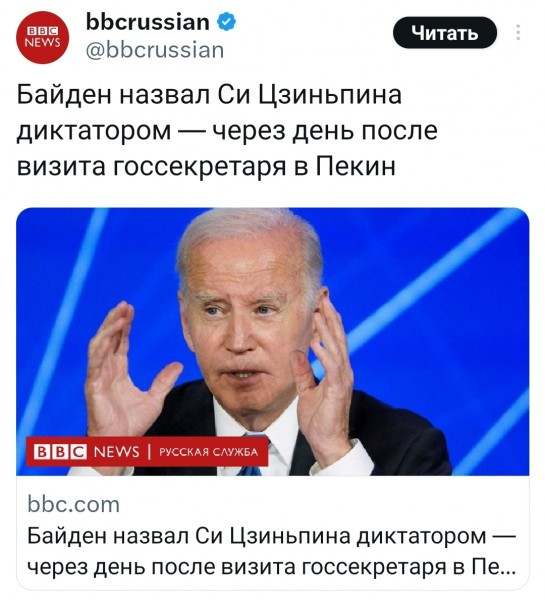Click the Читать follow button
Image resolution: width=545 pixels, height=600 pixels.
445,33
